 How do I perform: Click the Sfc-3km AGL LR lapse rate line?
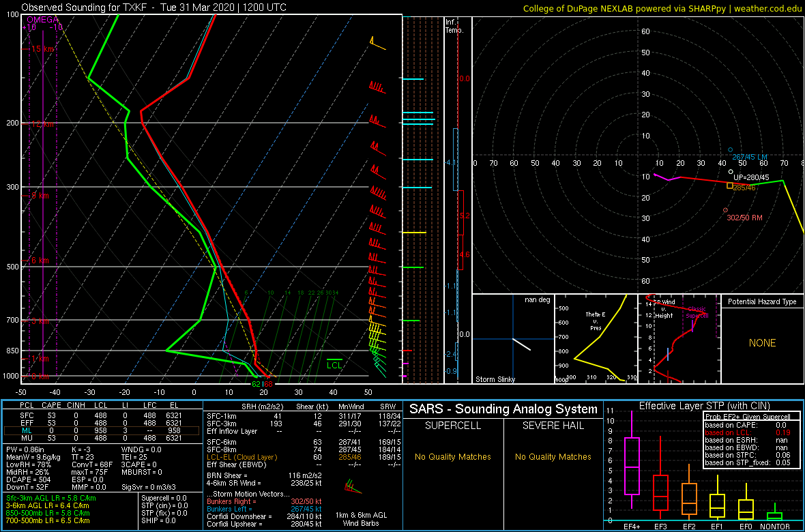[x=51, y=498]
